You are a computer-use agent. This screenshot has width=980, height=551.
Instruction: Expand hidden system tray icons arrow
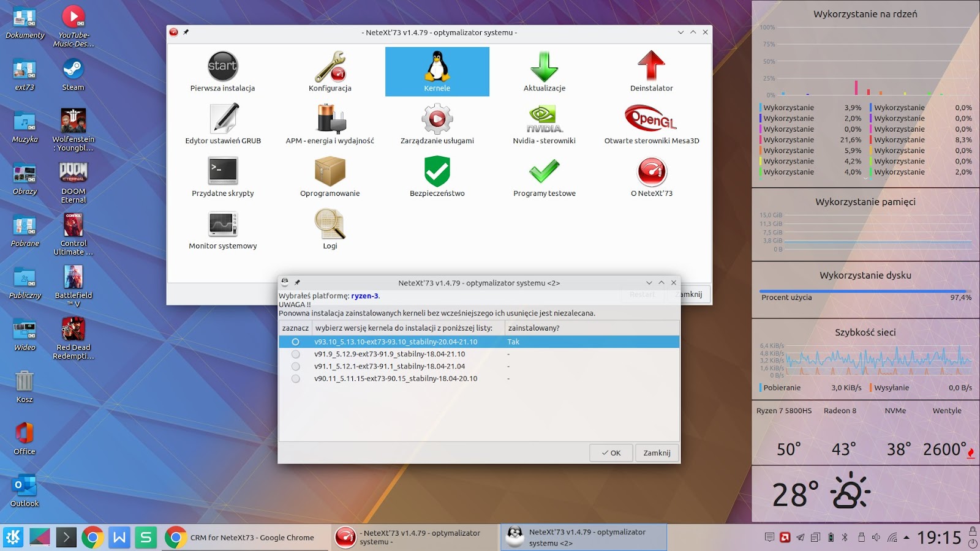tap(907, 538)
